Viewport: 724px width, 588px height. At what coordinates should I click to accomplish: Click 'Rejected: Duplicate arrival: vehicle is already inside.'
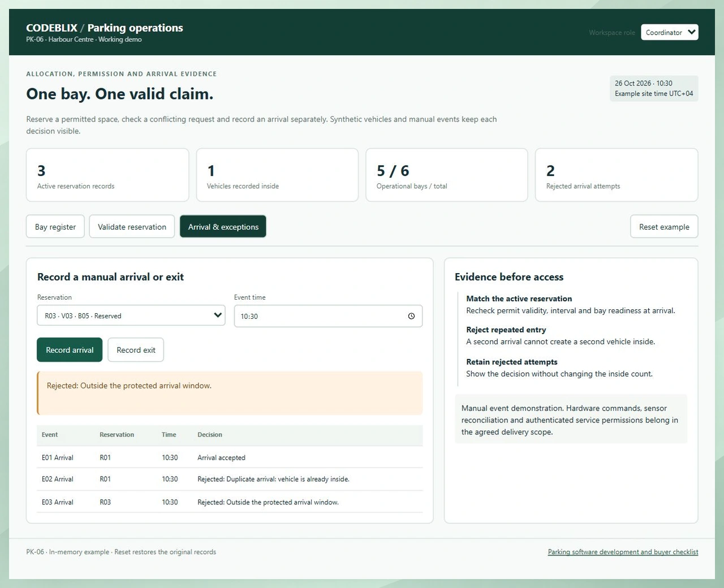[x=273, y=479]
